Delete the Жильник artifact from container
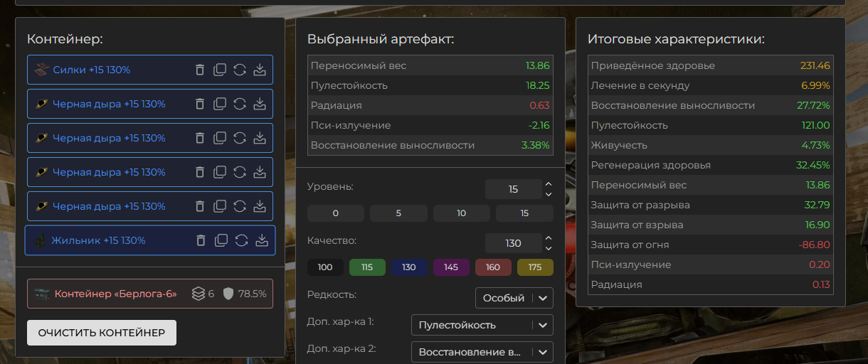Viewport: 868px width, 364px height. point(201,240)
